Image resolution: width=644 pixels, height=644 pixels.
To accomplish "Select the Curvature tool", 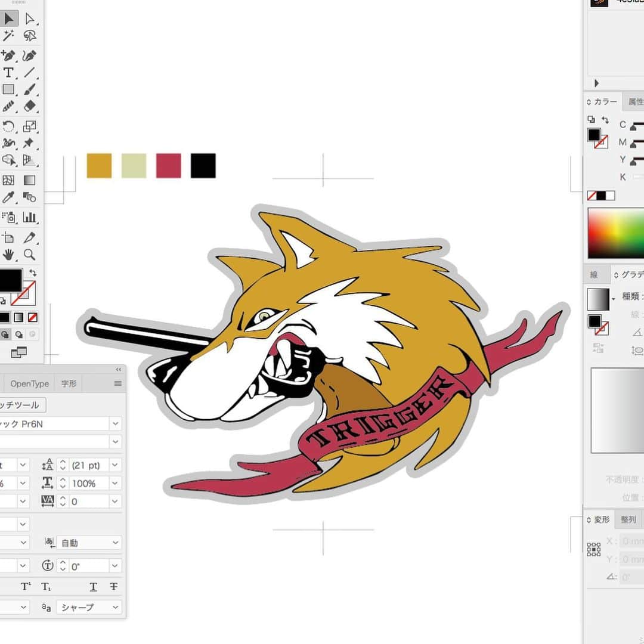I will click(30, 55).
